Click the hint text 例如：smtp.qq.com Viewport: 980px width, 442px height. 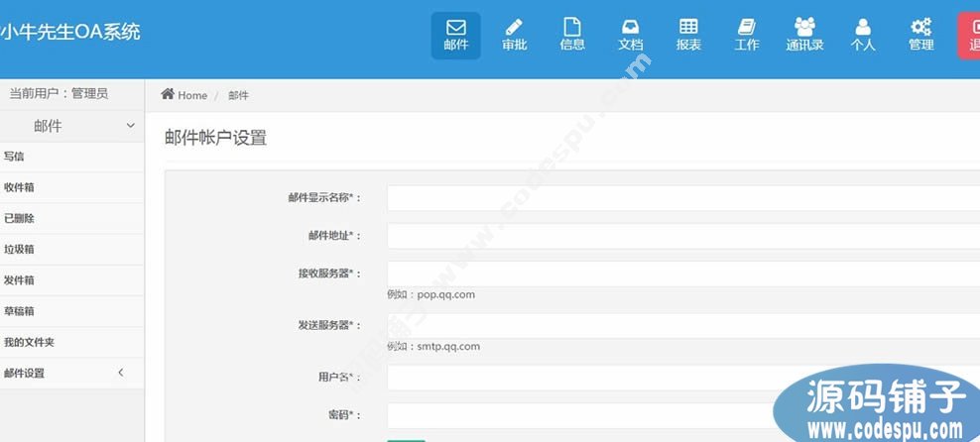tap(433, 347)
